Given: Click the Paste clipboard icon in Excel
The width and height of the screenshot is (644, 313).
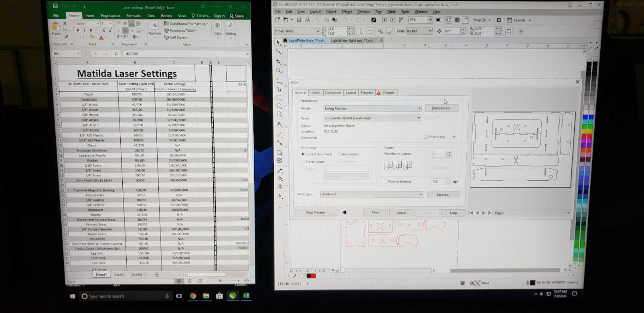Looking at the screenshot, I should pos(56,27).
